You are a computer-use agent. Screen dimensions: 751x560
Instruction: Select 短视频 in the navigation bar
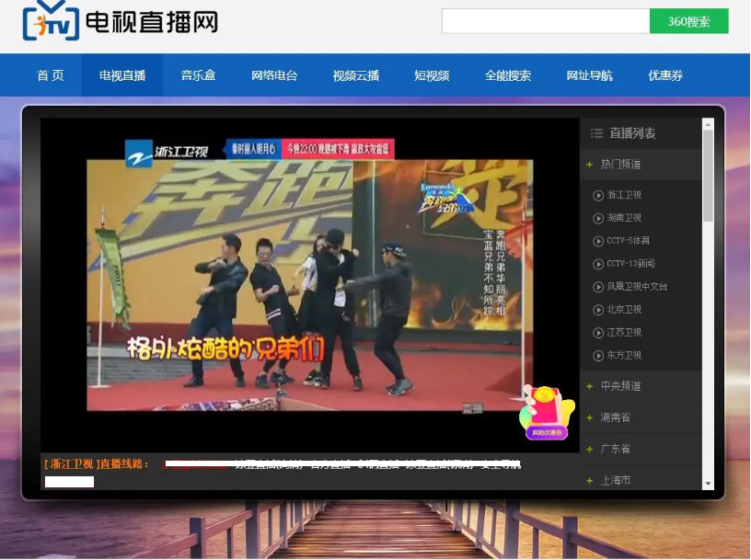432,75
